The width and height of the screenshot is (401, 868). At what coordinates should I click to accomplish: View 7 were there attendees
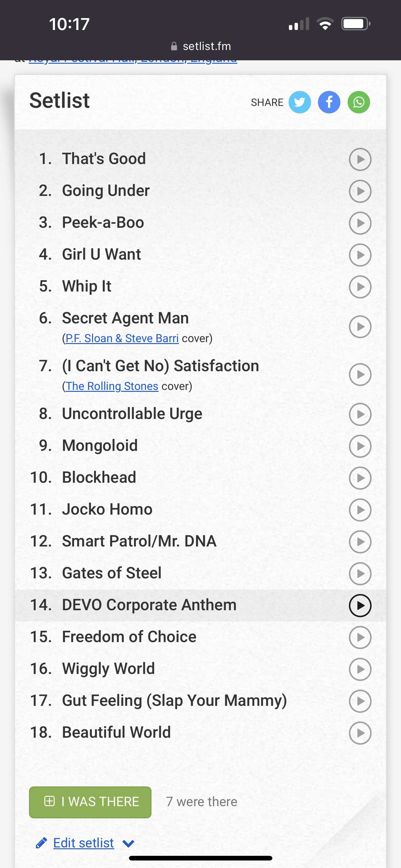pyautogui.click(x=201, y=802)
